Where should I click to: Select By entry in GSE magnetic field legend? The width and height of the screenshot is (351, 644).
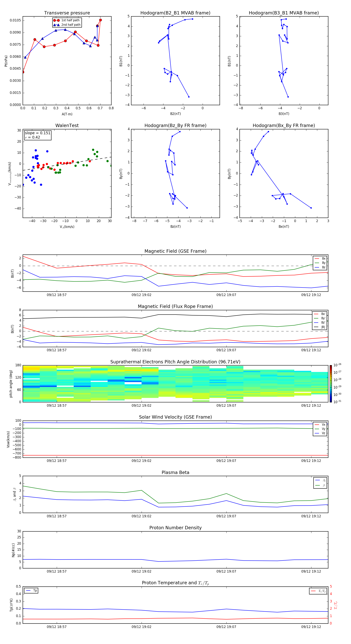click(x=320, y=263)
